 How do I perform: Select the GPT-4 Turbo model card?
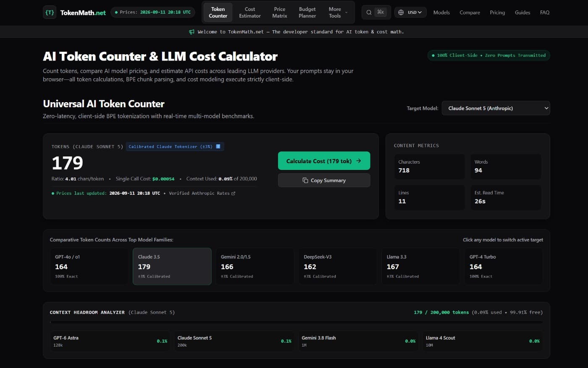point(504,266)
